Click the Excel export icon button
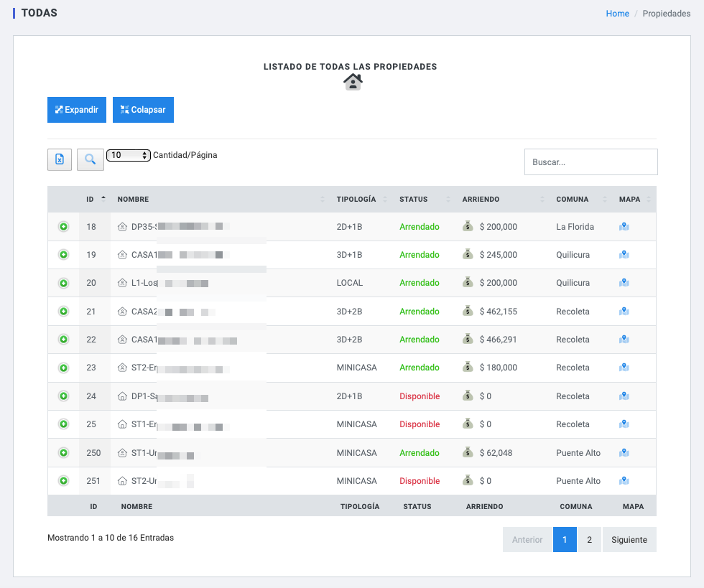704x588 pixels. point(59,159)
